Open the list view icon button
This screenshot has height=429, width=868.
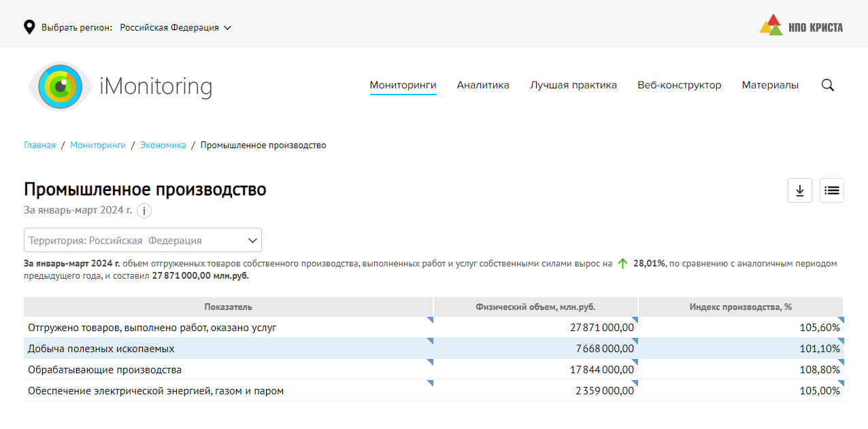click(x=831, y=190)
